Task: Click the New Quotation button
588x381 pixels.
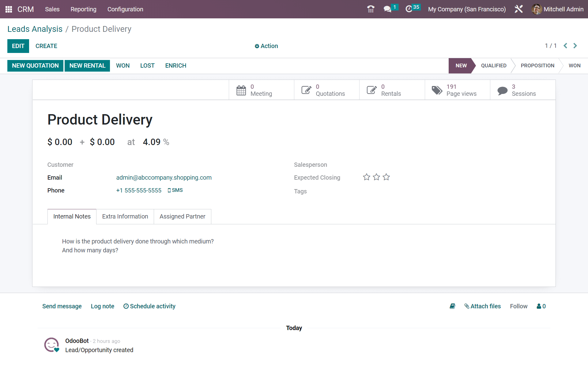Action: 35,65
